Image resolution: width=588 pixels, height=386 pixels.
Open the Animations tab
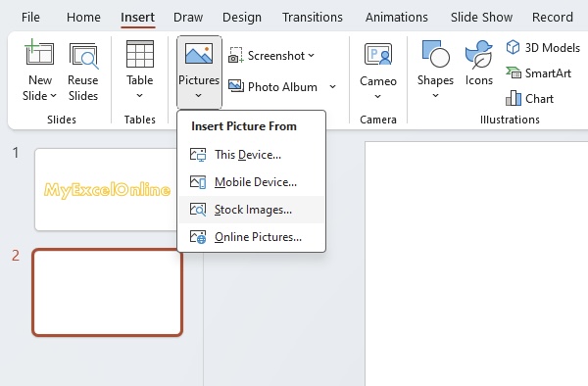(x=397, y=18)
